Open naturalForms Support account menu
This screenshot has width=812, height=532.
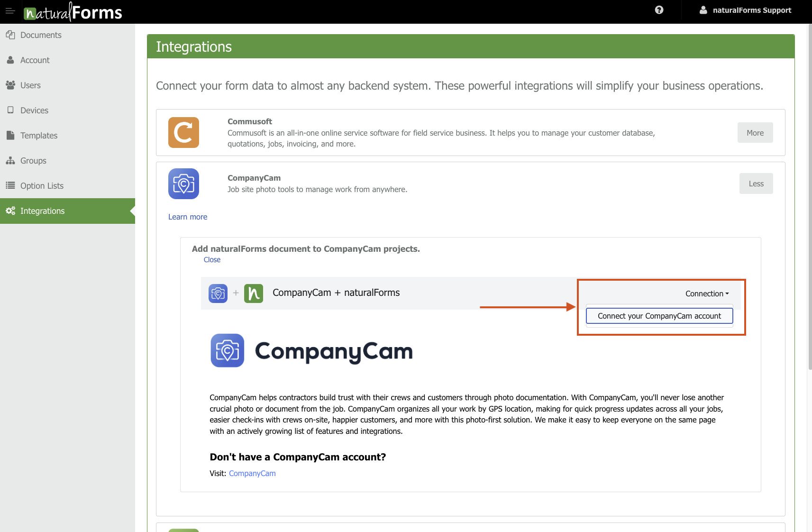(746, 10)
